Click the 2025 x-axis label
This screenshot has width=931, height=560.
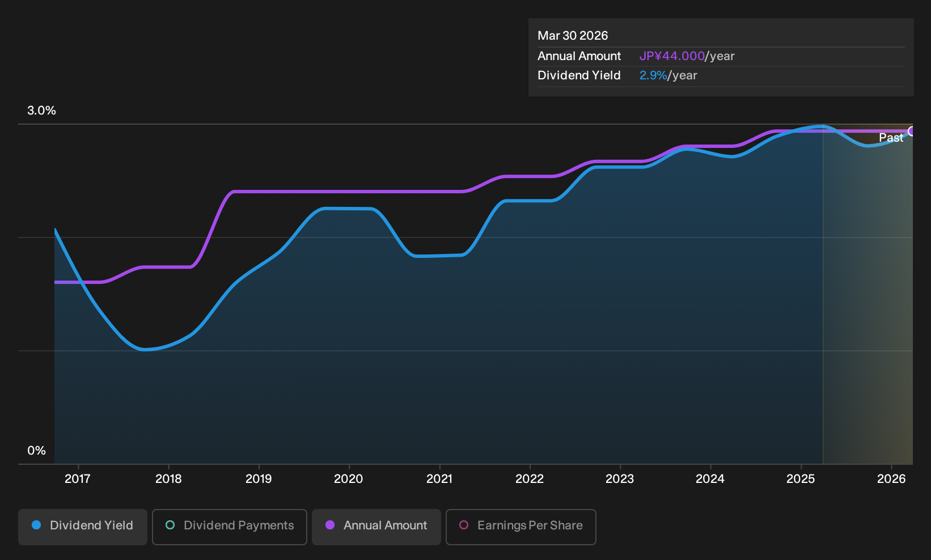(801, 479)
